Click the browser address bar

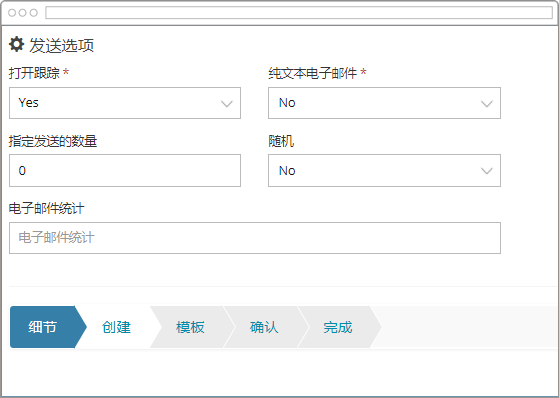pyautogui.click(x=299, y=13)
